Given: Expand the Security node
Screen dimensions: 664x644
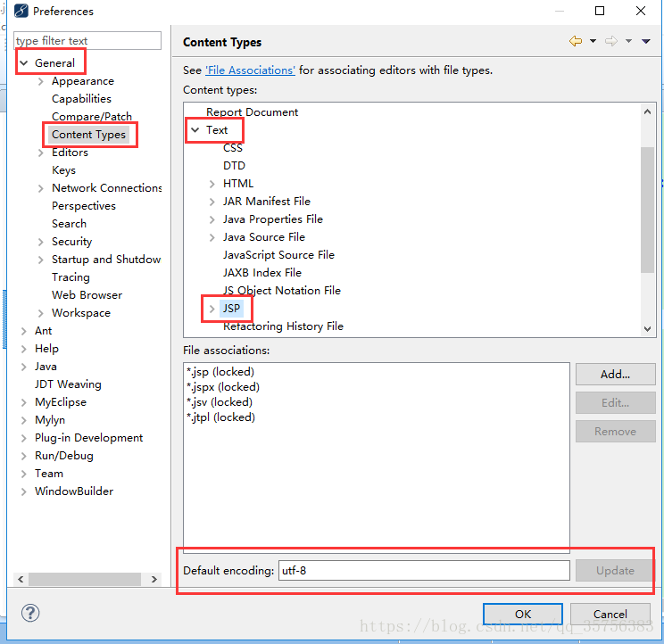Looking at the screenshot, I should pyautogui.click(x=41, y=242).
